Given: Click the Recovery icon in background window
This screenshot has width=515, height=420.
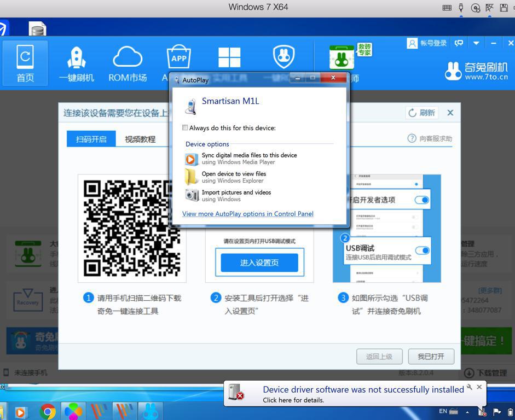Looking at the screenshot, I should pos(28,299).
